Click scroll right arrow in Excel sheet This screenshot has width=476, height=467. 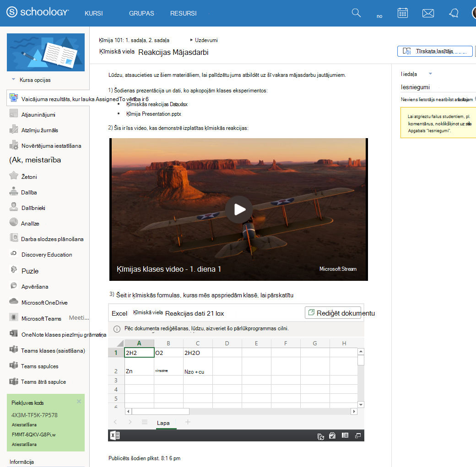coord(354,412)
